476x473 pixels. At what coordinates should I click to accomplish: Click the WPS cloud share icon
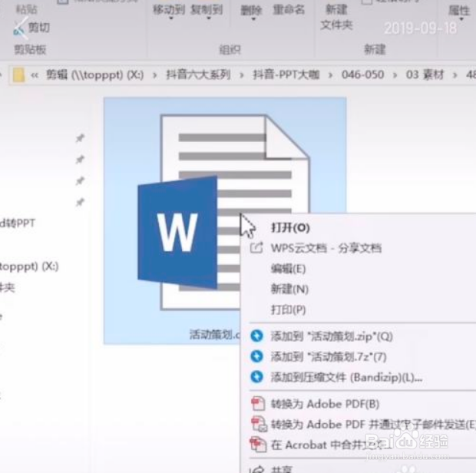tap(256, 248)
